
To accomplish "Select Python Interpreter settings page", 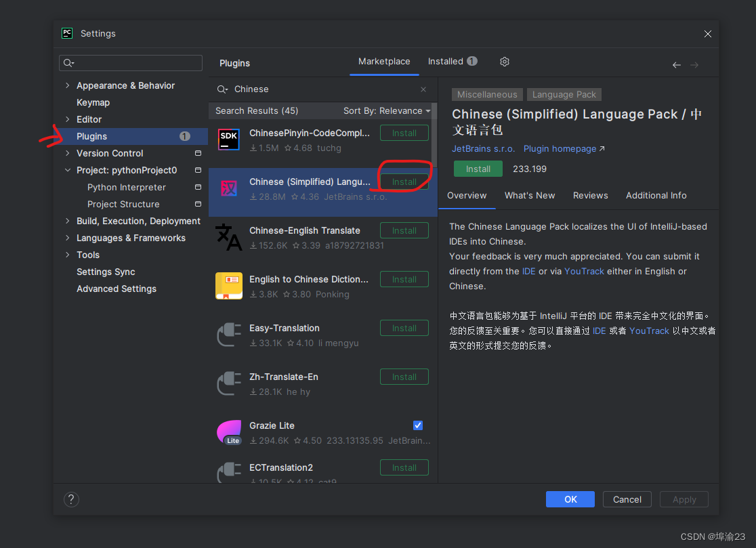I will 126,187.
